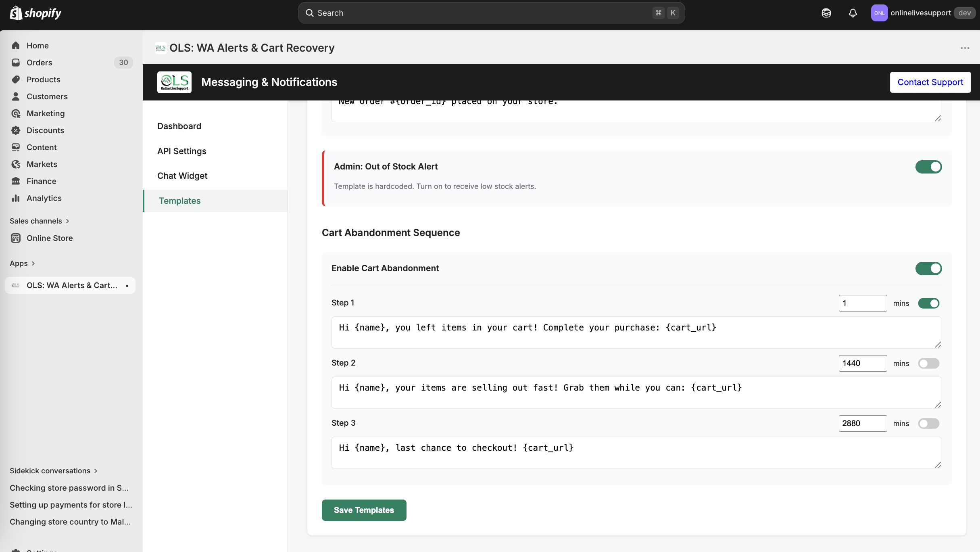Click the search magnifier icon
This screenshot has width=980, height=552.
point(309,13)
